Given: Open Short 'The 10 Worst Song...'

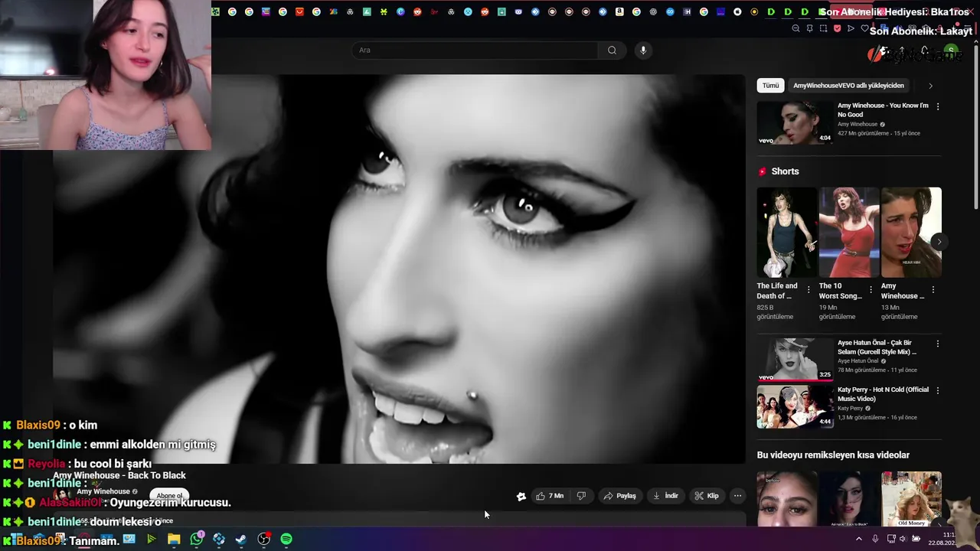Looking at the screenshot, I should point(849,233).
